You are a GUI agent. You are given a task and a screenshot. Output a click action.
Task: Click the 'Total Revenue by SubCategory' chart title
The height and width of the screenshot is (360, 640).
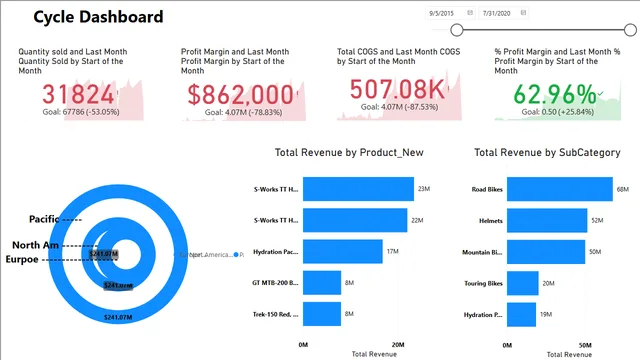[x=547, y=153]
